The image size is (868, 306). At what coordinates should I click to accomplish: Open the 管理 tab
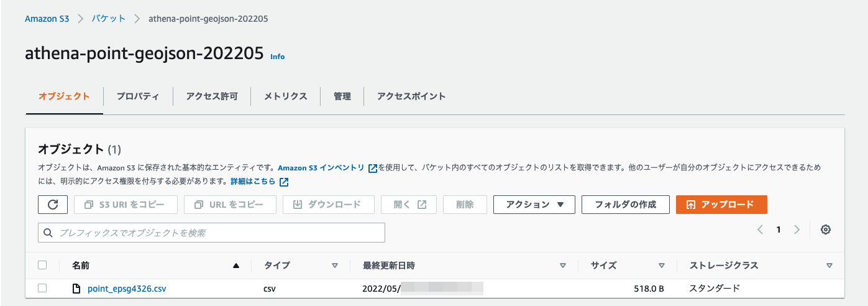click(x=342, y=96)
